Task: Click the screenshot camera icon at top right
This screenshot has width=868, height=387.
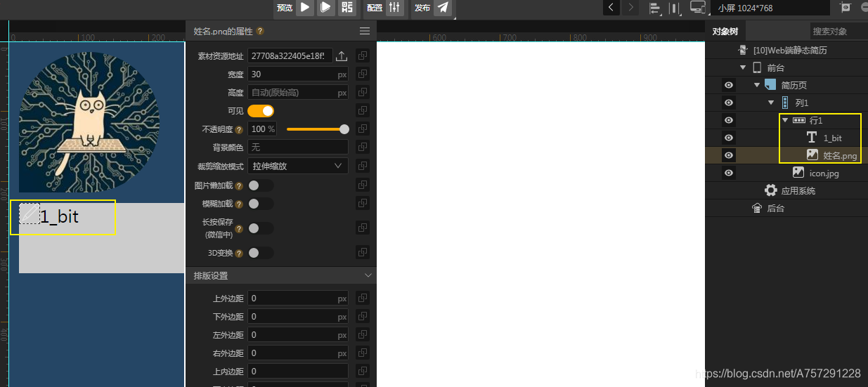Action: (x=846, y=7)
